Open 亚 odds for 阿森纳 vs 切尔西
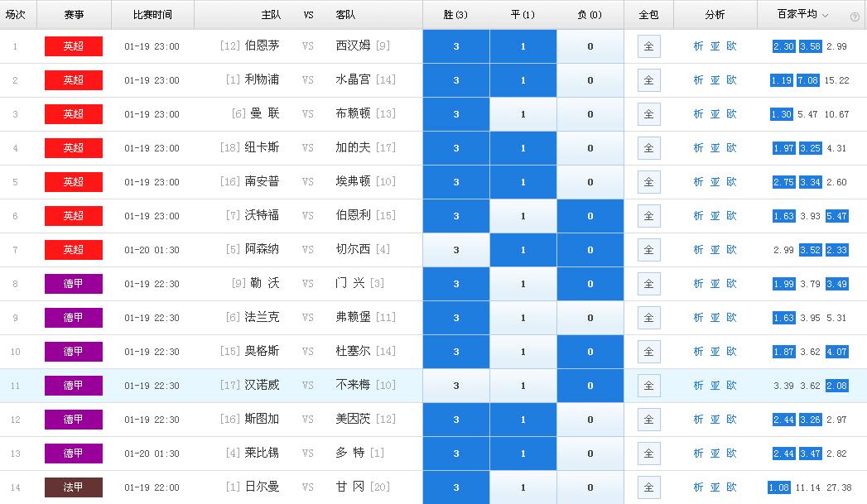The image size is (867, 504). click(715, 250)
